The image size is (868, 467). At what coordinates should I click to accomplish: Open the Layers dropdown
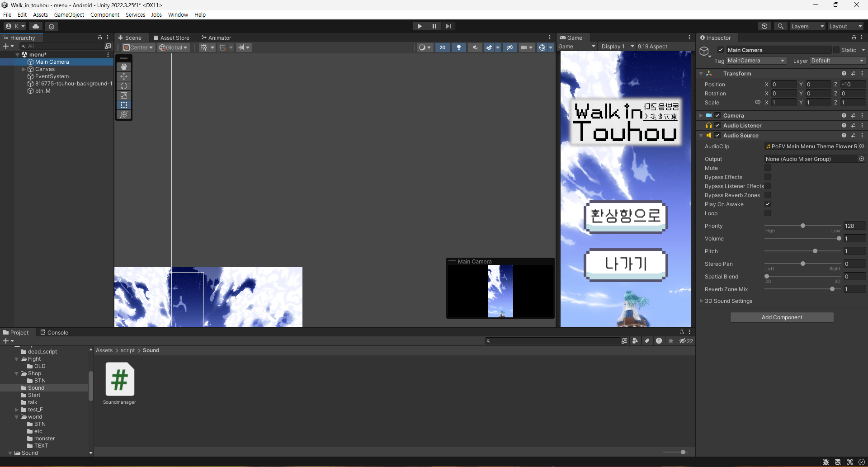pyautogui.click(x=807, y=26)
